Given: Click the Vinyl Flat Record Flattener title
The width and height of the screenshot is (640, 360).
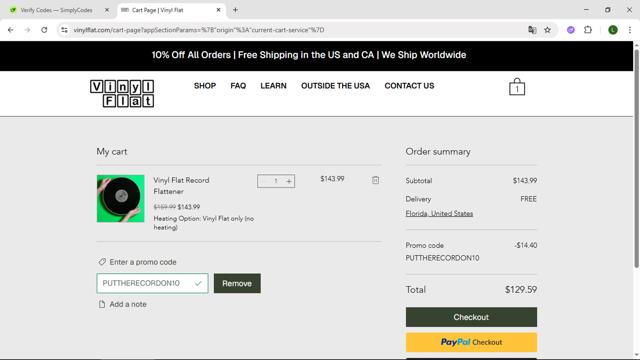Looking at the screenshot, I should [x=181, y=186].
